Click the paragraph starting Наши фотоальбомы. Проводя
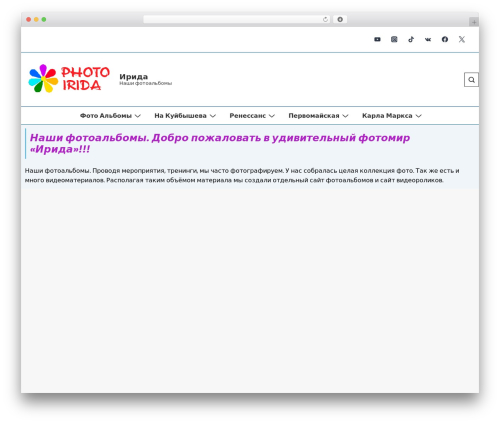The width and height of the screenshot is (500, 423). (242, 175)
